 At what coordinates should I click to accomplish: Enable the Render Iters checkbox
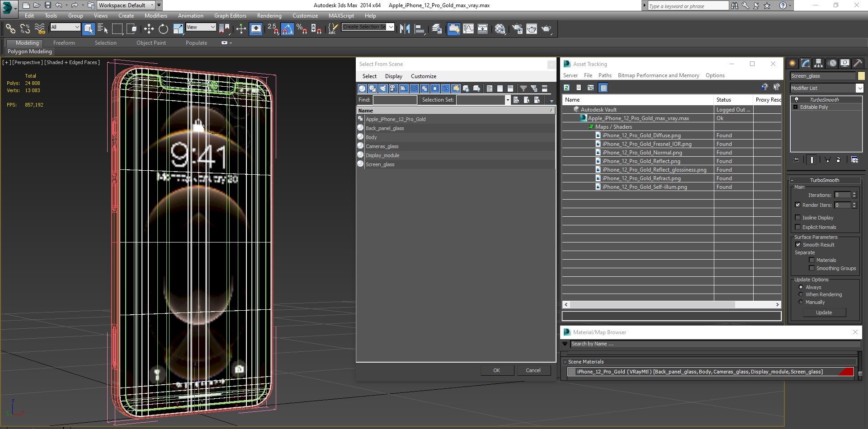[798, 205]
